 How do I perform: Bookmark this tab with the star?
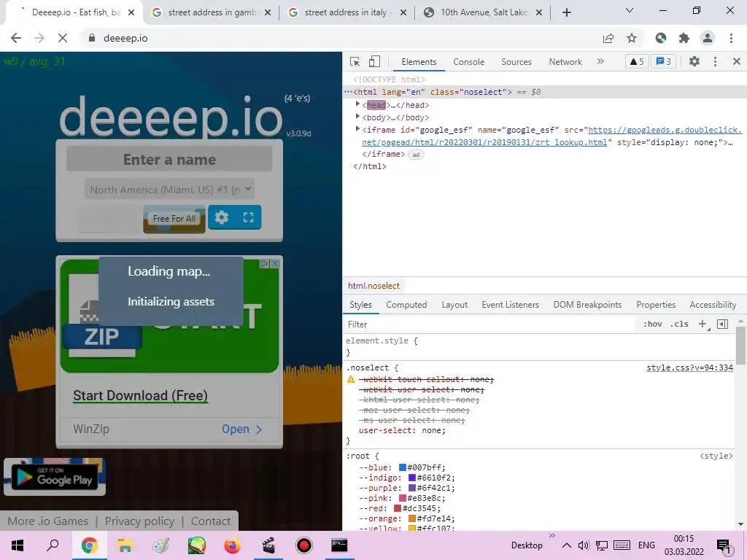[632, 38]
